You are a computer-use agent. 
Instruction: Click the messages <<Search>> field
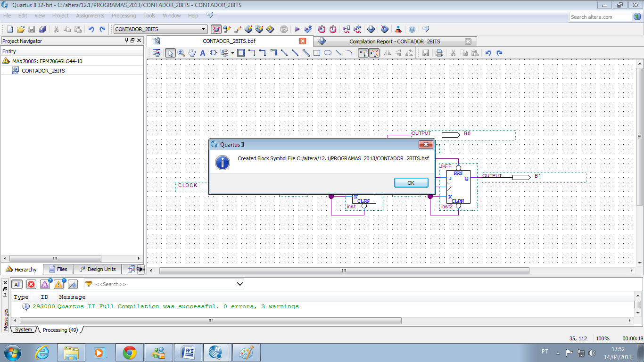pos(164,284)
